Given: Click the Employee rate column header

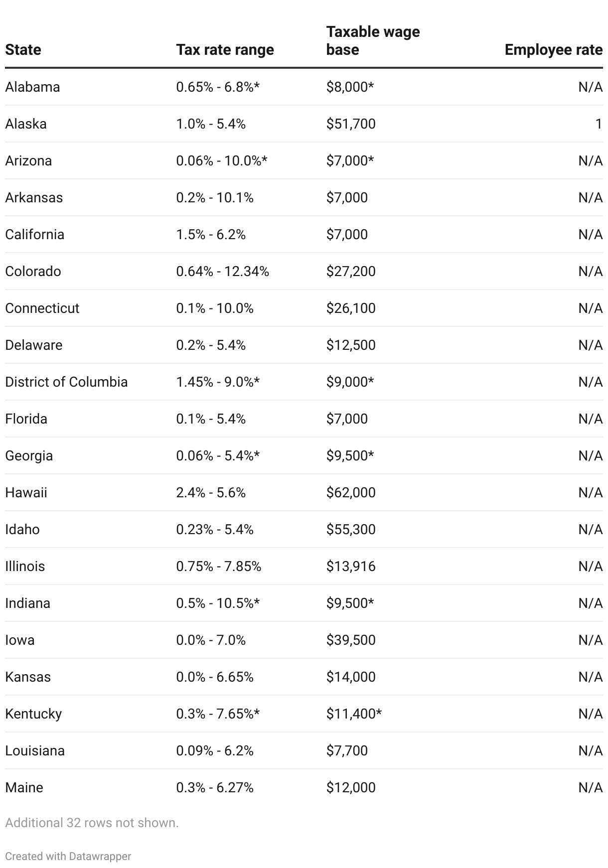Looking at the screenshot, I should point(553,50).
